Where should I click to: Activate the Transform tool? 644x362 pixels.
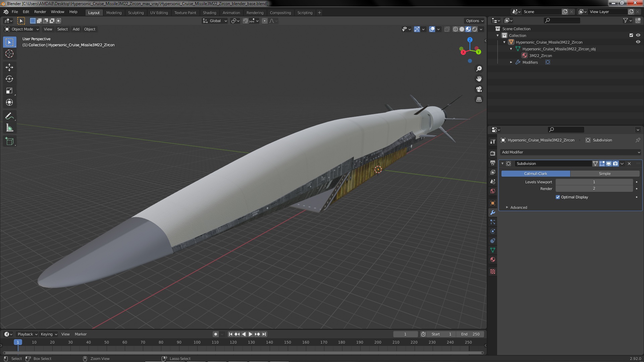click(x=9, y=102)
